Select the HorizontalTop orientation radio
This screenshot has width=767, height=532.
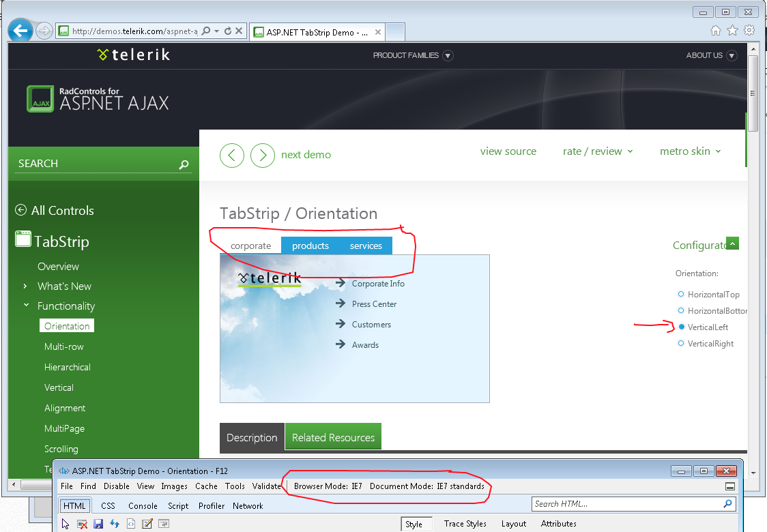point(680,294)
